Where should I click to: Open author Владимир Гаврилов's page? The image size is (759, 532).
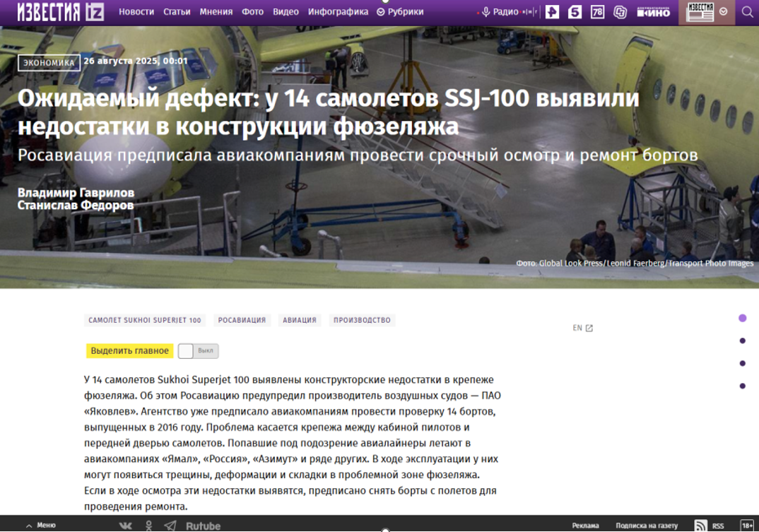click(x=76, y=193)
